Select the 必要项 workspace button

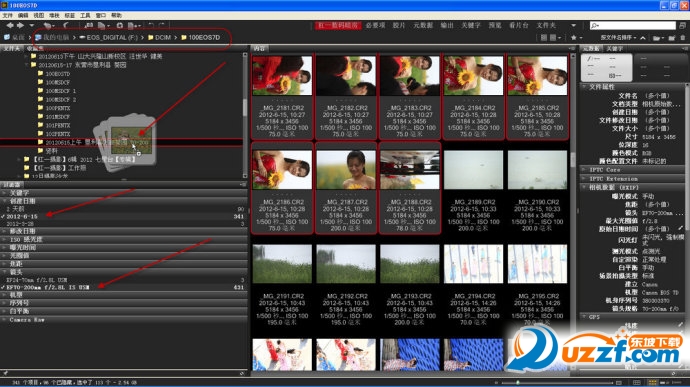(375, 26)
